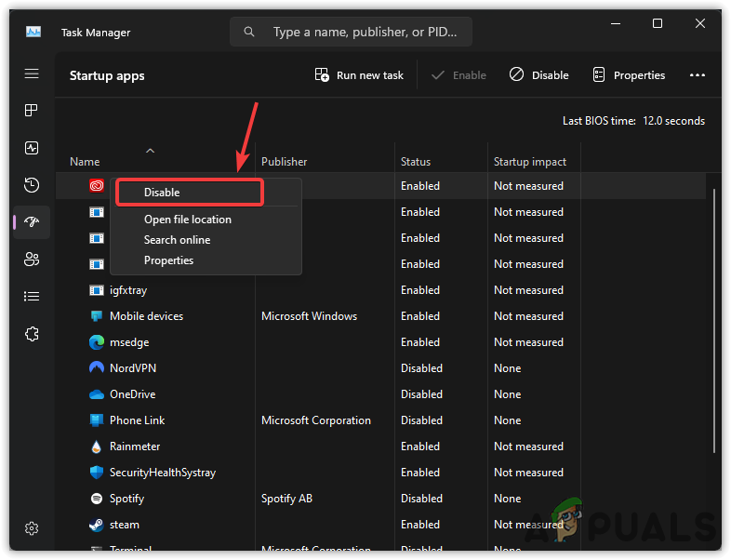
Task: Open the Performance page icon
Action: pyautogui.click(x=32, y=148)
